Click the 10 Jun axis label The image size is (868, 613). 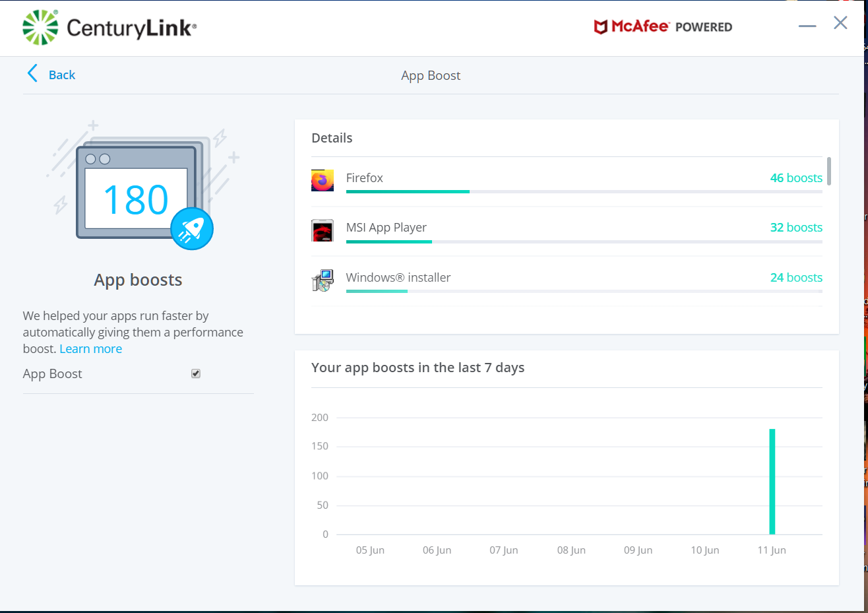tap(705, 550)
